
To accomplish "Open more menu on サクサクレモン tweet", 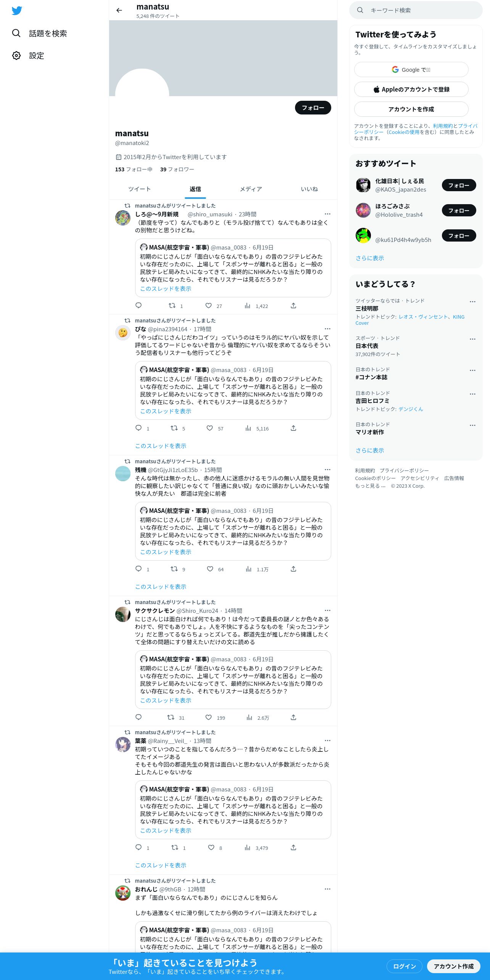I will [x=327, y=611].
